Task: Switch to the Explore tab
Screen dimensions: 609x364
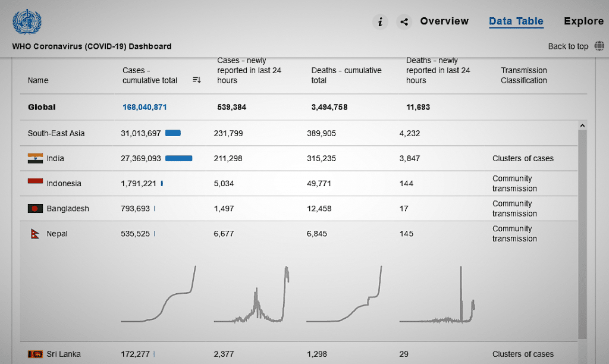Action: coord(583,21)
